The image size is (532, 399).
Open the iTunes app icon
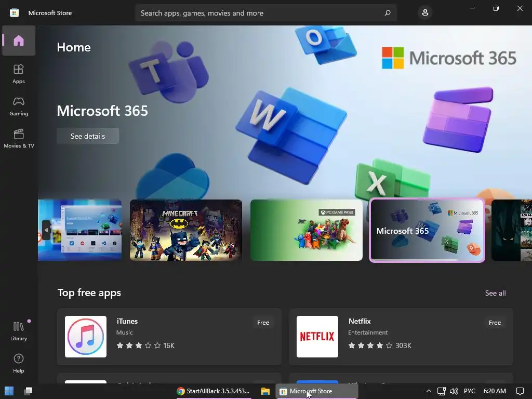86,337
